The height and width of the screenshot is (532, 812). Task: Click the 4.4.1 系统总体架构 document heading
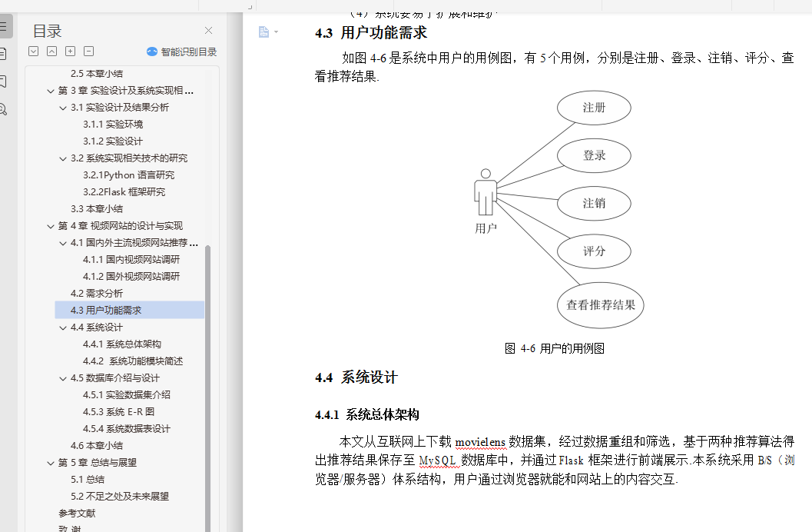(x=367, y=415)
